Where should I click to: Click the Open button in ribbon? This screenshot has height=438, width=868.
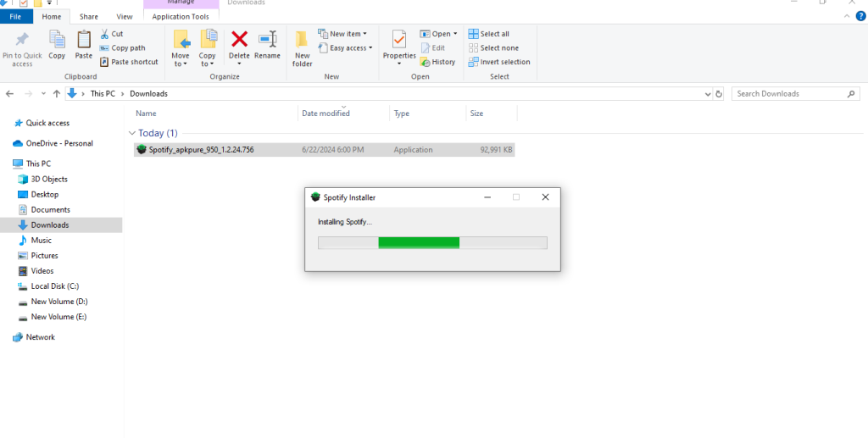[x=438, y=34]
